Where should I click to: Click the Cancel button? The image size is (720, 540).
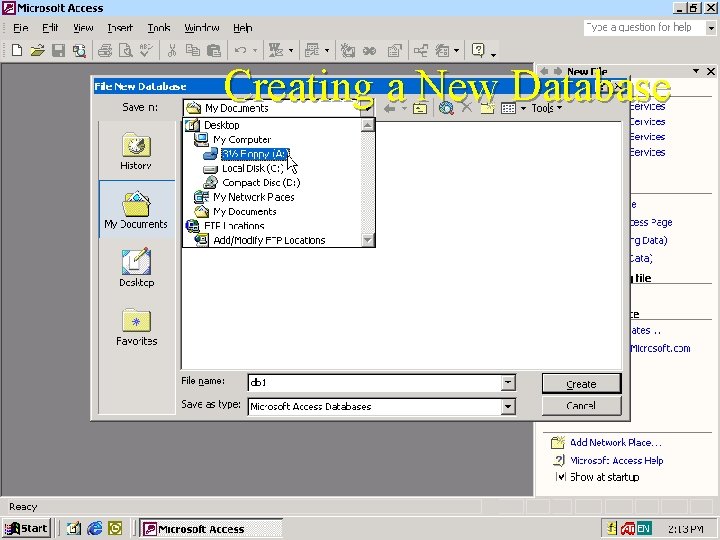[x=581, y=406]
